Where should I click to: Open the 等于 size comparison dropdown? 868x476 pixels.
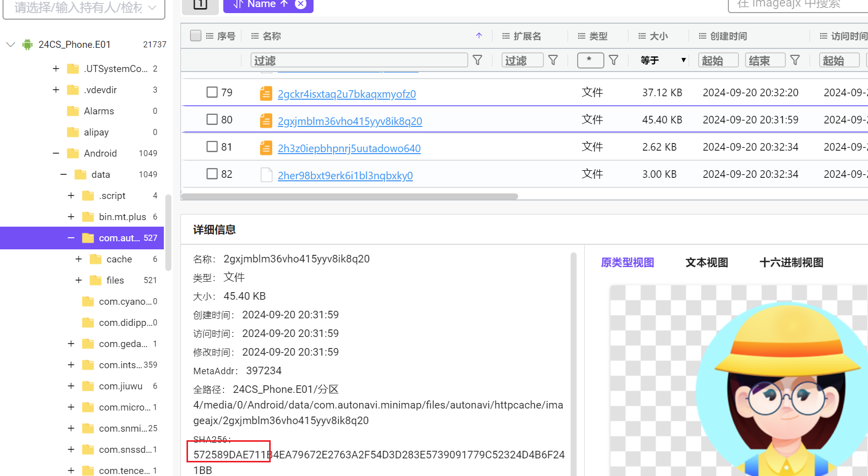pos(662,60)
